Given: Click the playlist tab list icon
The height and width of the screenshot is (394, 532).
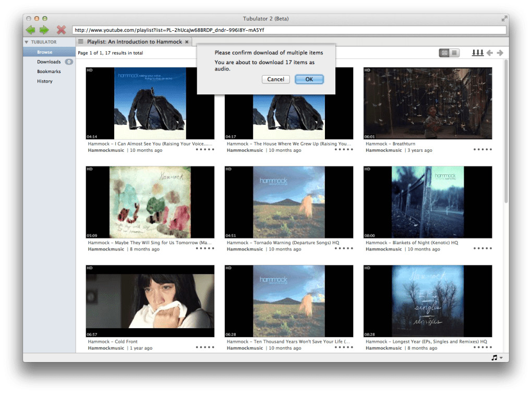Looking at the screenshot, I should coord(81,41).
